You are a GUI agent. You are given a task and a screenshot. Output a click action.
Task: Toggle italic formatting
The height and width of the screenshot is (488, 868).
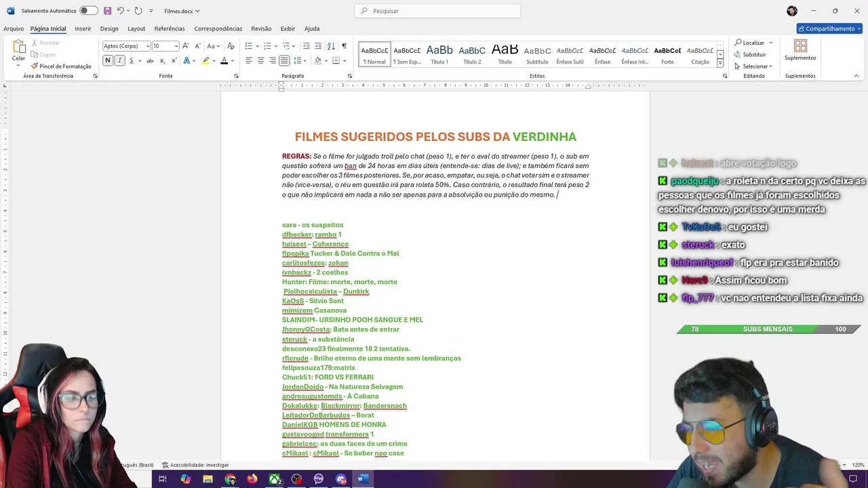[119, 60]
